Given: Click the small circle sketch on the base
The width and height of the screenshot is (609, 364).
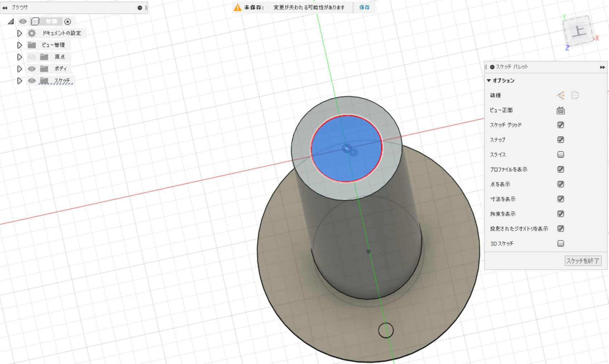Looking at the screenshot, I should 386,330.
